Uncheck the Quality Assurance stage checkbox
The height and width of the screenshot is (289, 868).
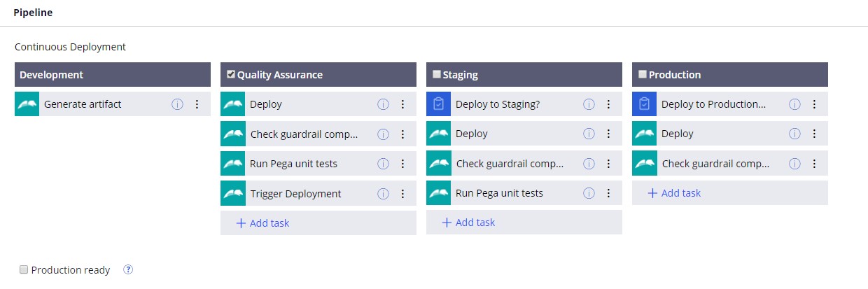click(x=230, y=75)
